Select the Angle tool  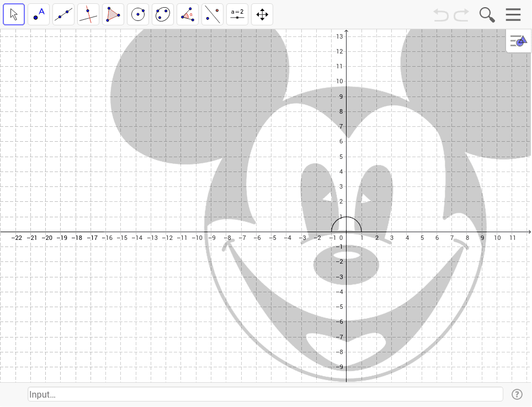click(x=188, y=14)
